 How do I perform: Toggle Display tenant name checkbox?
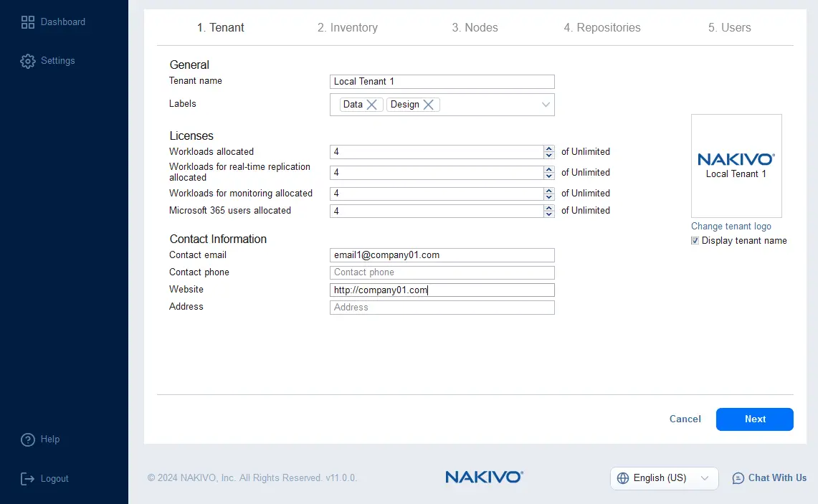coord(695,241)
